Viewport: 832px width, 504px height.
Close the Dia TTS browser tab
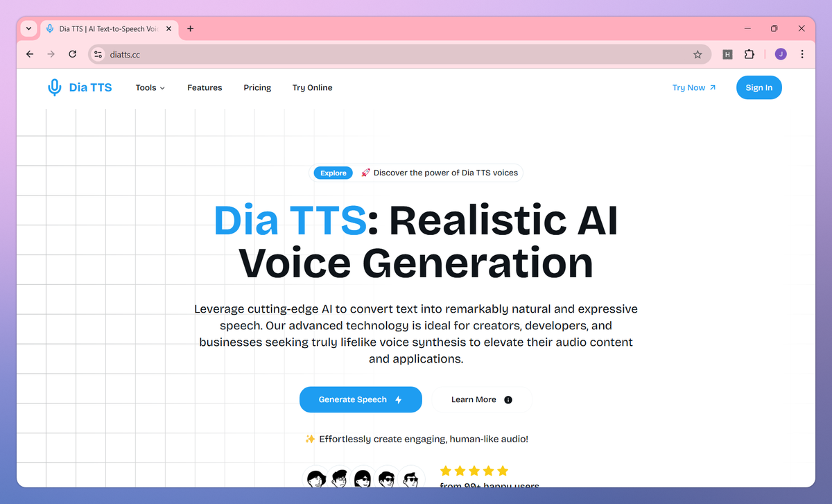coord(168,28)
